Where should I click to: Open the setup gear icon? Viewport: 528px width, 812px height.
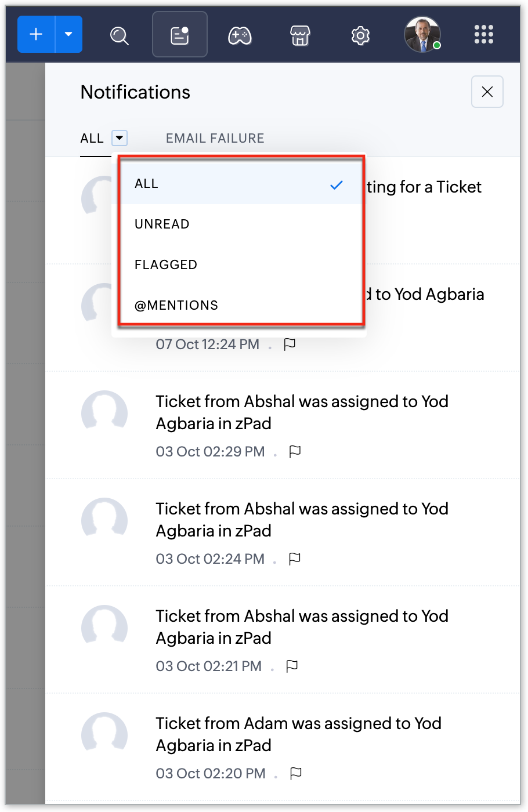[360, 36]
